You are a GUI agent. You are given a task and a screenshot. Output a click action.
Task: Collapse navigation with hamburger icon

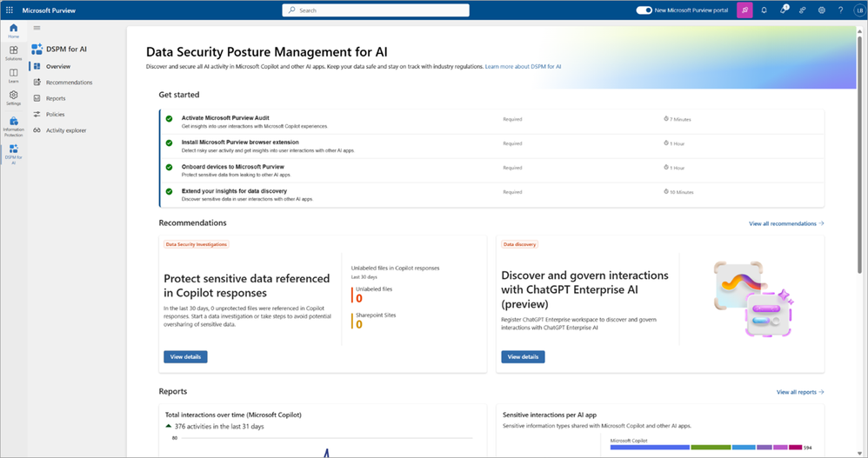pyautogui.click(x=37, y=28)
